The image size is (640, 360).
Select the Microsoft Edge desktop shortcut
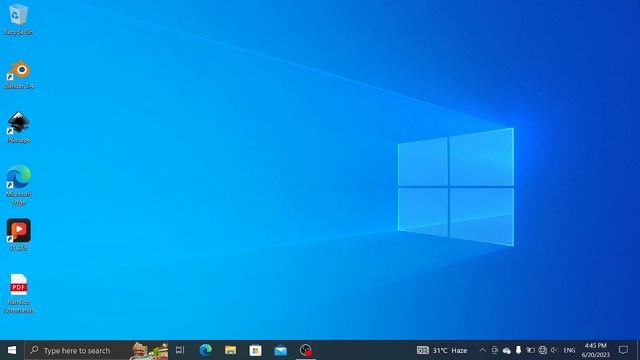18,184
